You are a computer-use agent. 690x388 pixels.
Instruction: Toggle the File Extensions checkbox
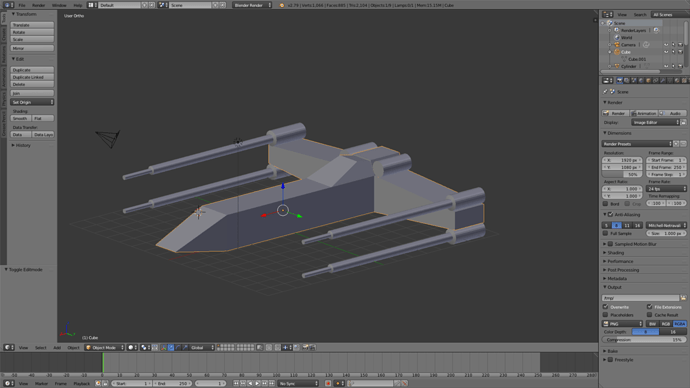(x=650, y=307)
